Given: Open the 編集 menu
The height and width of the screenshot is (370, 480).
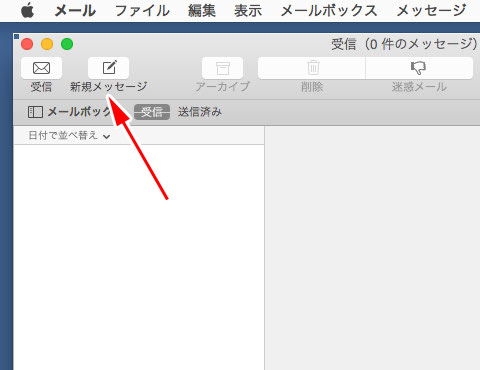Looking at the screenshot, I should 202,11.
